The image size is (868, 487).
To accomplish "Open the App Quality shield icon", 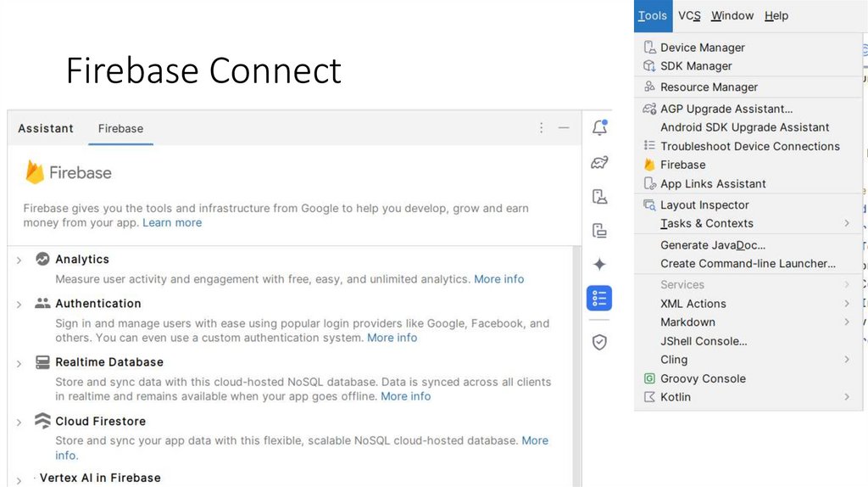I will click(599, 342).
